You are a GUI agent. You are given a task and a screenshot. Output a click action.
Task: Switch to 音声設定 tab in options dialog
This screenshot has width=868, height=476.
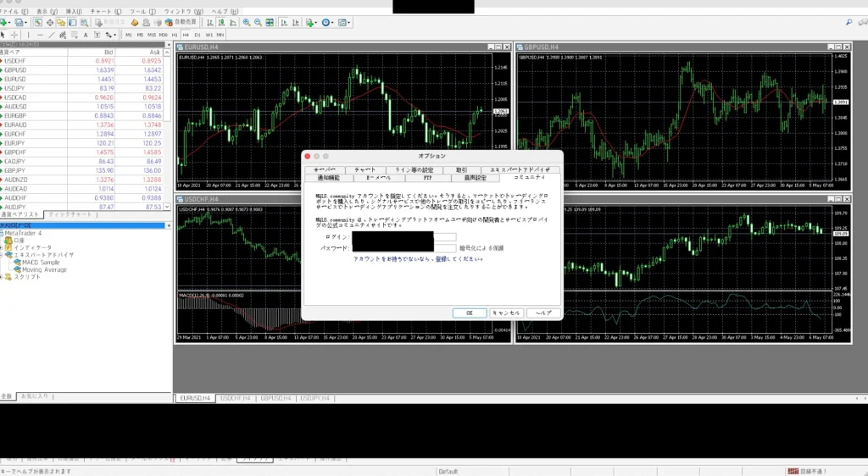tap(475, 178)
